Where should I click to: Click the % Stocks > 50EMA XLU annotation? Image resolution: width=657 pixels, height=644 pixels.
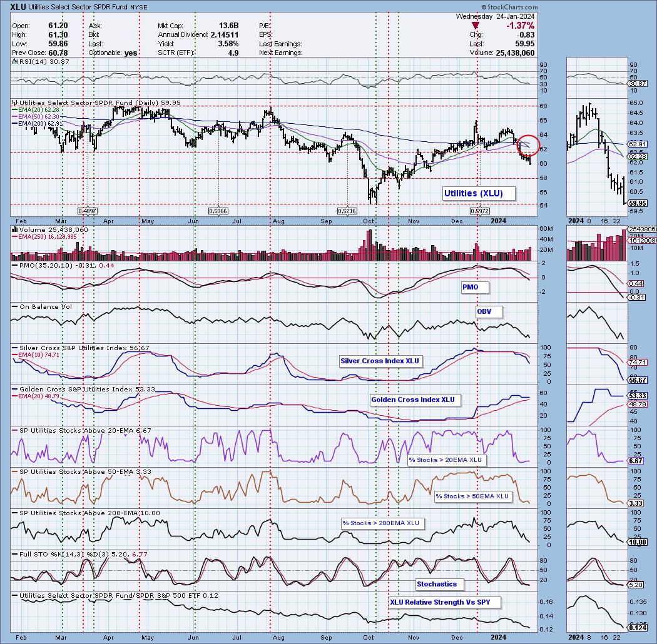coord(474,496)
